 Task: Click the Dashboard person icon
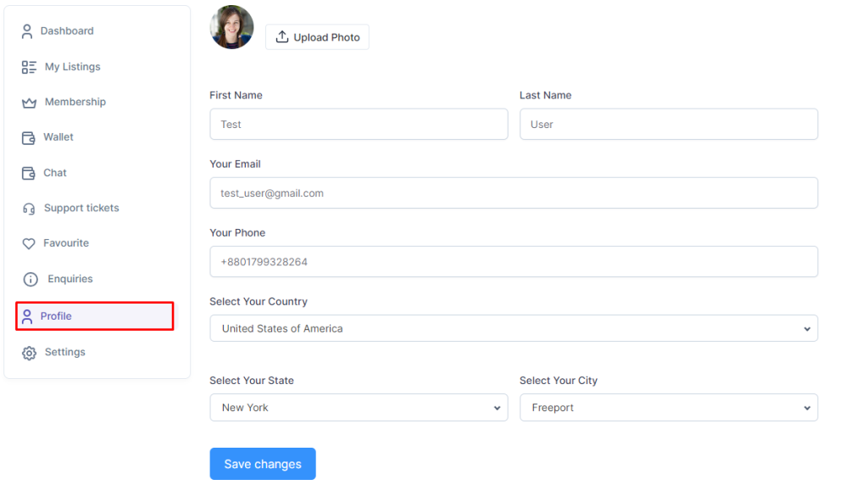pos(27,31)
